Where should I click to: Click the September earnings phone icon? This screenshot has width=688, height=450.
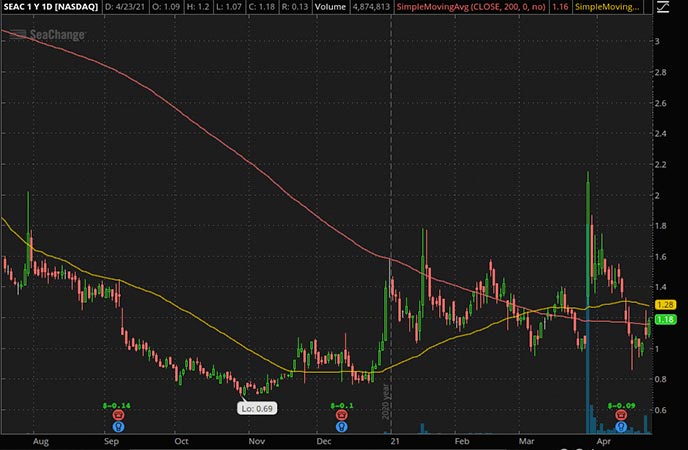point(118,415)
